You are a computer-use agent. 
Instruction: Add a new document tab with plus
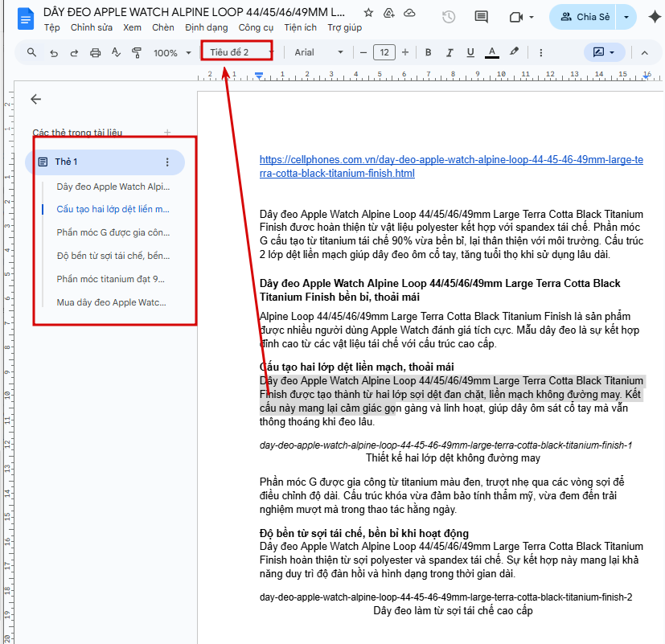pos(167,133)
